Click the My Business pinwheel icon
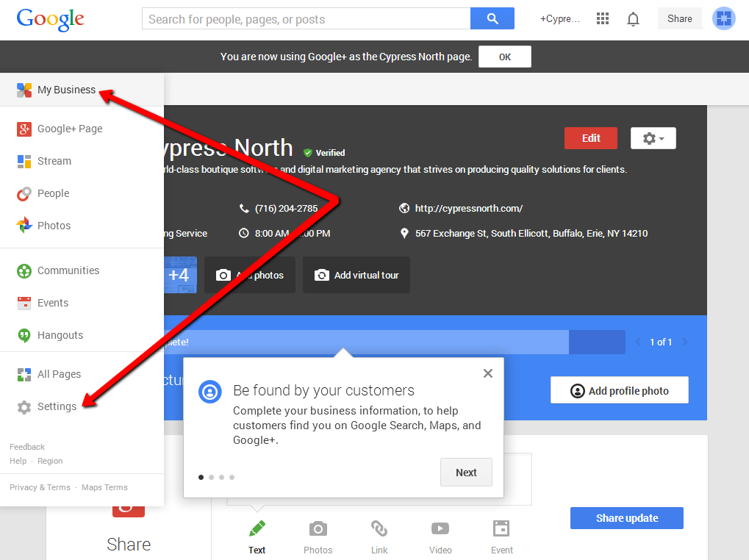 [24, 90]
